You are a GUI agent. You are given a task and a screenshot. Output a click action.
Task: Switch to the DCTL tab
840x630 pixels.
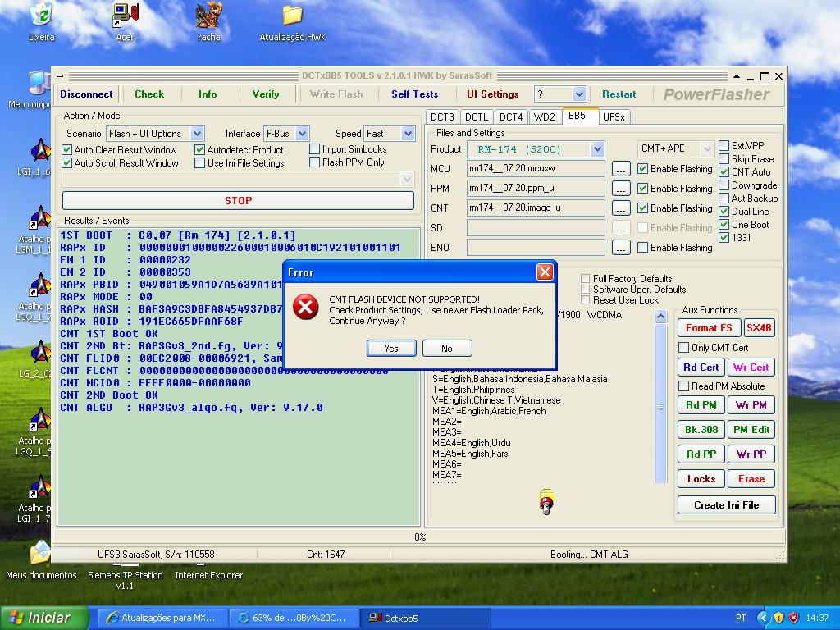tap(477, 116)
